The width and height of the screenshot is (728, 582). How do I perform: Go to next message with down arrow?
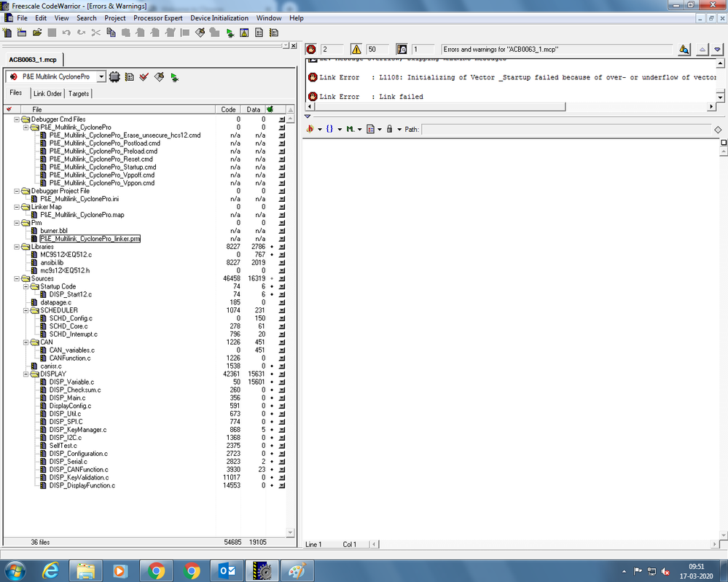point(717,50)
